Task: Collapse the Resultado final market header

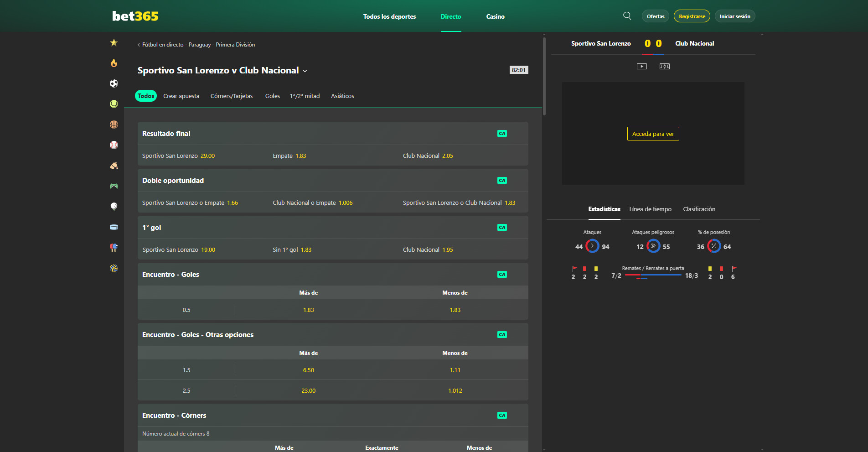Action: (333, 134)
